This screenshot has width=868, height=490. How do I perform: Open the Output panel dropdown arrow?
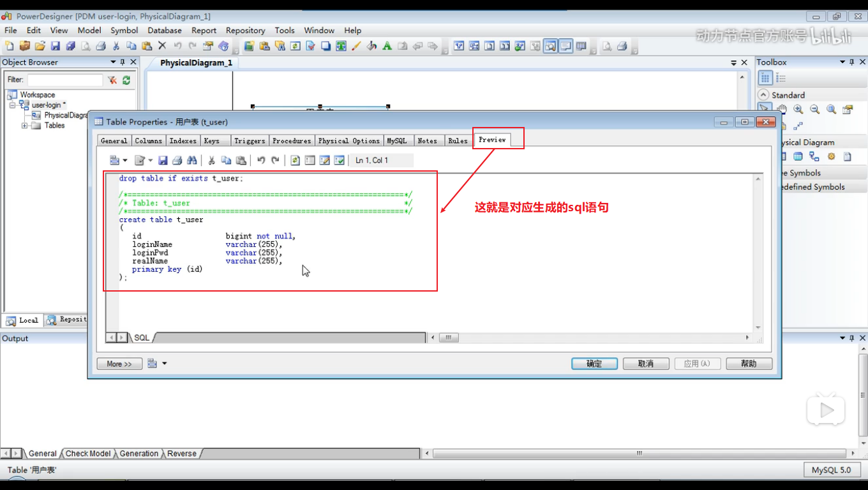pos(842,338)
